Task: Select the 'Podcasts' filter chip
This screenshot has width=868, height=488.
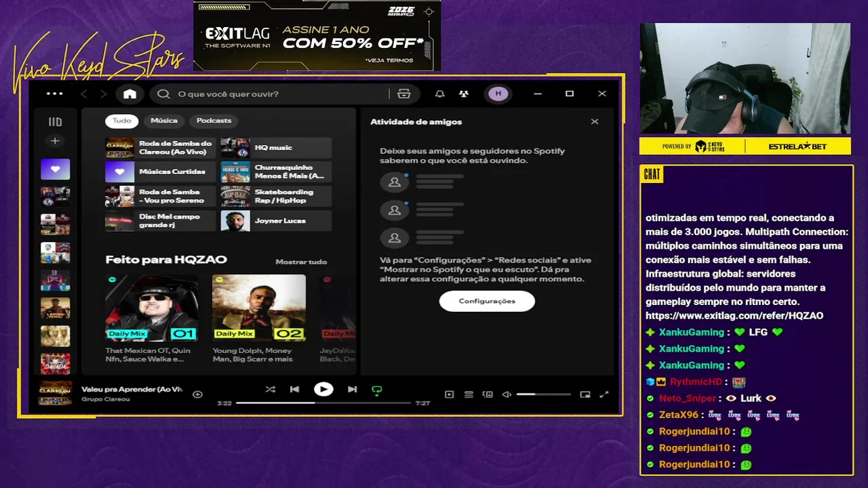Action: [x=214, y=121]
